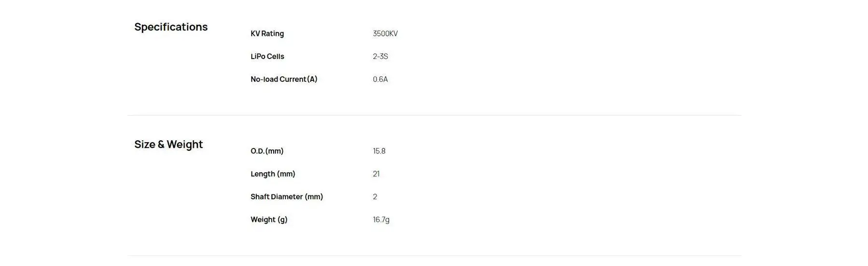868x266 pixels.
Task: Click the shaft diameter value 2
Action: coord(375,197)
